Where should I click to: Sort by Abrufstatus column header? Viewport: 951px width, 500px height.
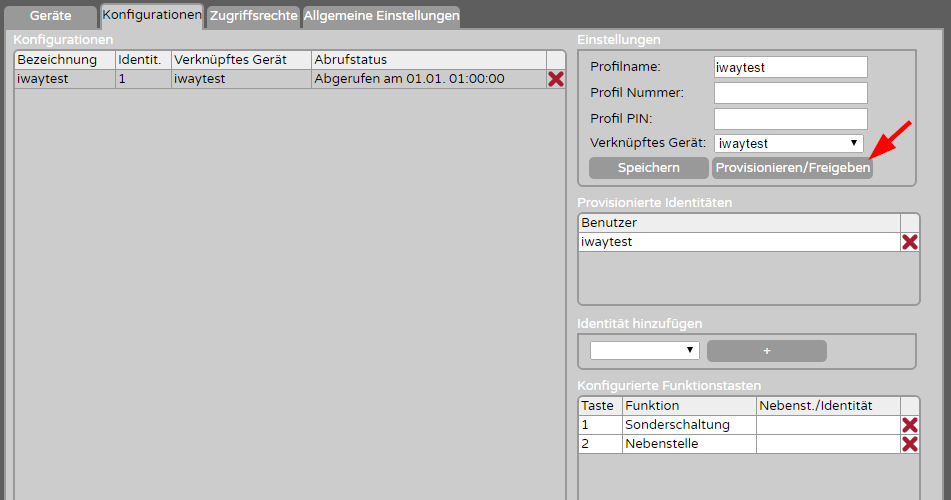coord(428,59)
